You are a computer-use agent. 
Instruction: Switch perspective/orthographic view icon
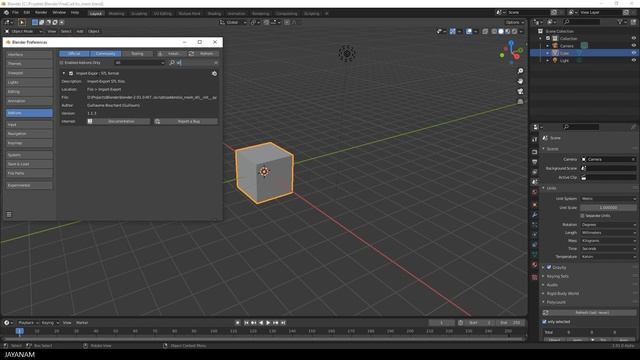(520, 101)
